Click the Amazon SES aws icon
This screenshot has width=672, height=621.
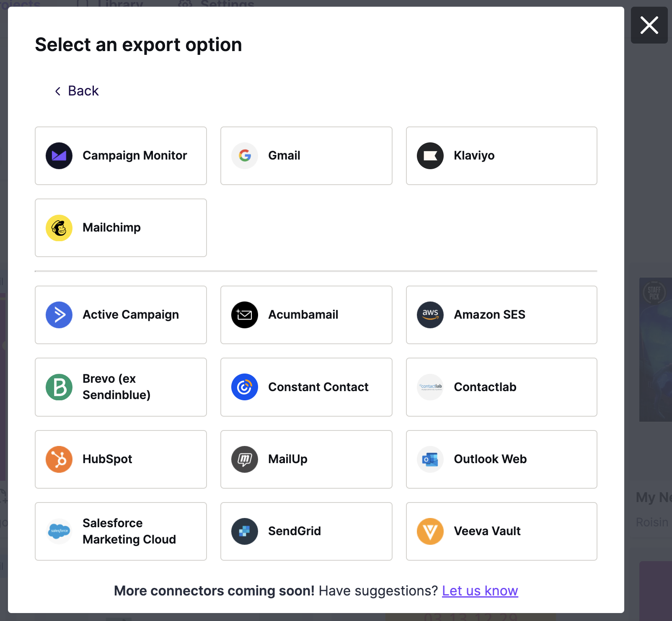(430, 315)
